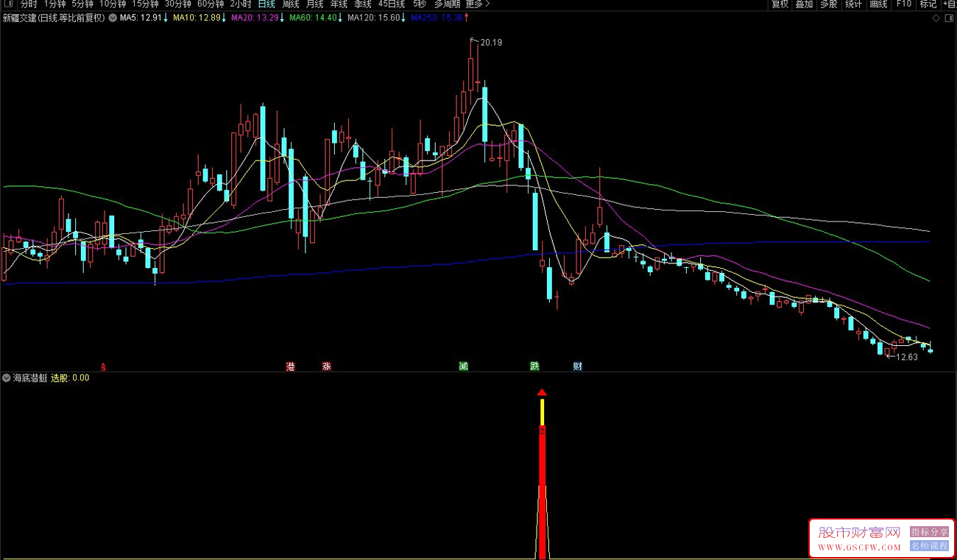The height and width of the screenshot is (560, 957).
Task: Click the red 港 event marker
Action: tap(290, 366)
